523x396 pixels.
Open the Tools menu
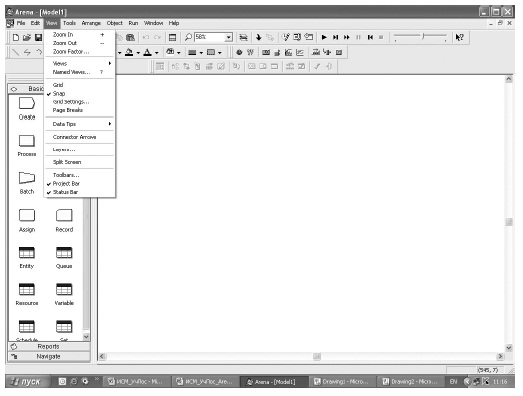click(69, 23)
